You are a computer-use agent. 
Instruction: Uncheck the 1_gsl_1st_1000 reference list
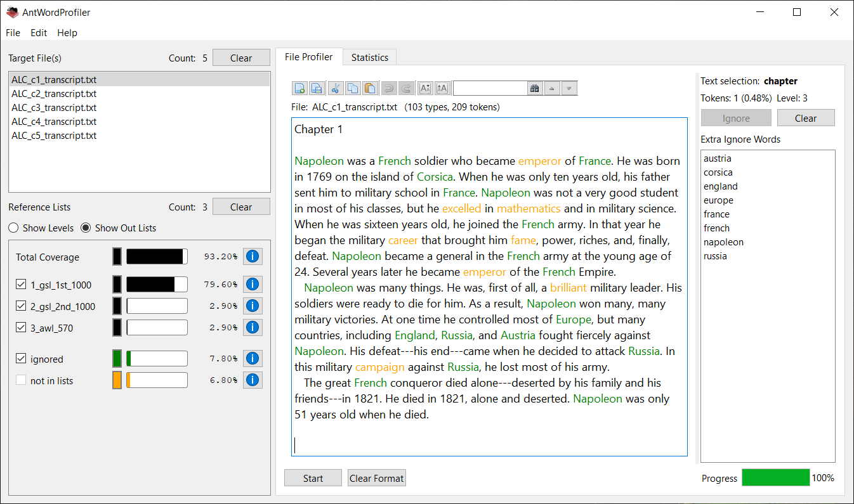[21, 285]
